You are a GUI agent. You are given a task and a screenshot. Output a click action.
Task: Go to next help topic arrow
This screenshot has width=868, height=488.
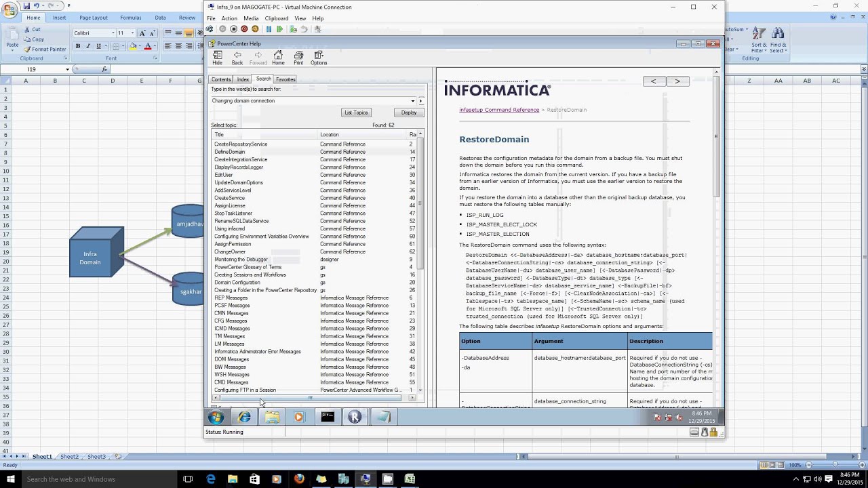pos(677,81)
